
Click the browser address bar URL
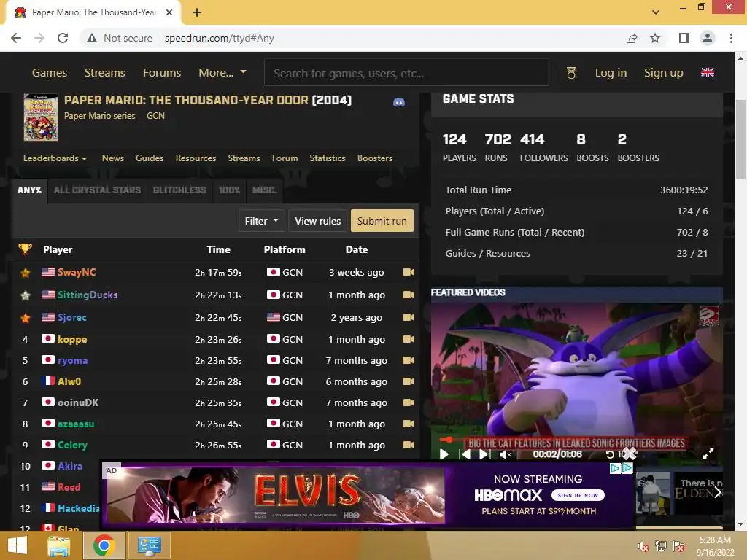[x=219, y=38]
